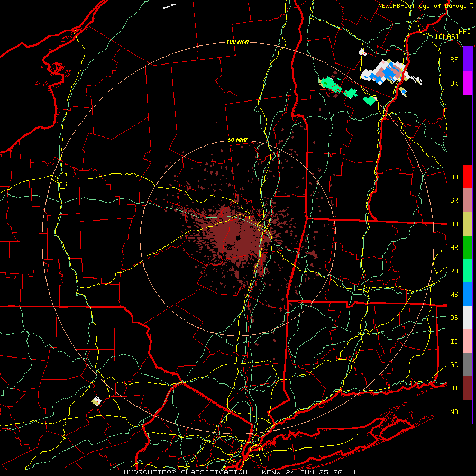Click the HA legend label
The image size is (476, 476).
tap(454, 177)
